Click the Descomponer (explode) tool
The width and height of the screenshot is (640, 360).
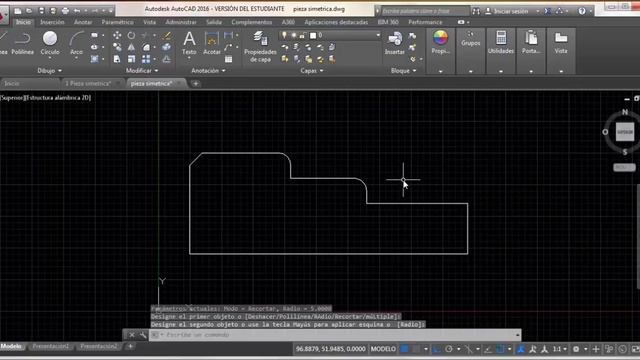click(x=167, y=47)
